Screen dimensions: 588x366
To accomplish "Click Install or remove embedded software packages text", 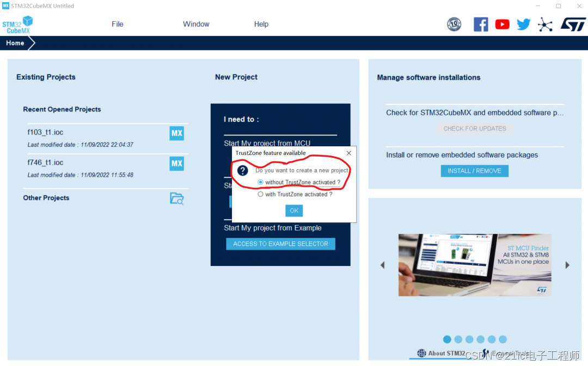I will pos(462,154).
